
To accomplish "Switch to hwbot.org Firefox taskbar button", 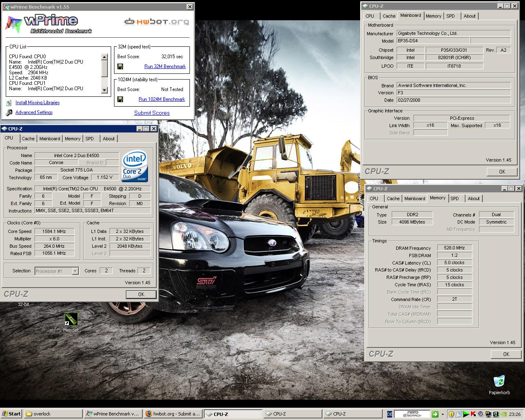I will [x=173, y=414].
